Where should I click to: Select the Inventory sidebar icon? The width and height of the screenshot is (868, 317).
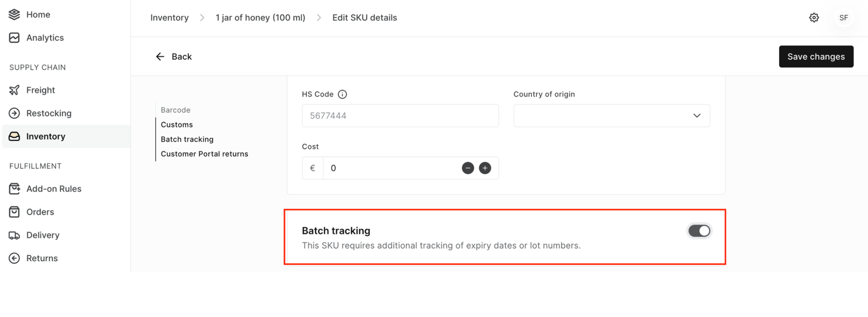(x=14, y=136)
